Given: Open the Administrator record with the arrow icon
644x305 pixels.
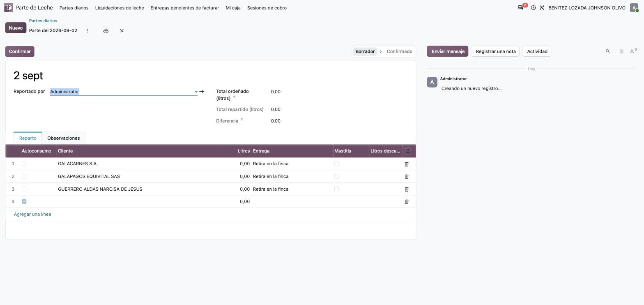Looking at the screenshot, I should point(202,92).
